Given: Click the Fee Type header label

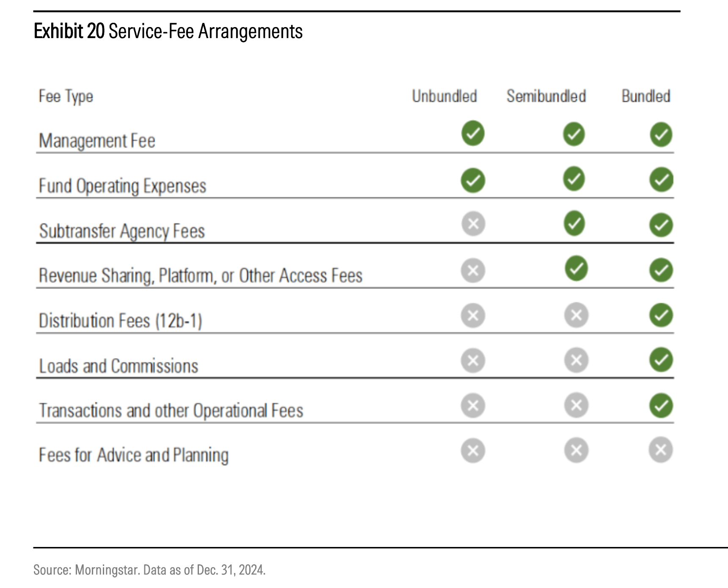Looking at the screenshot, I should 66,96.
